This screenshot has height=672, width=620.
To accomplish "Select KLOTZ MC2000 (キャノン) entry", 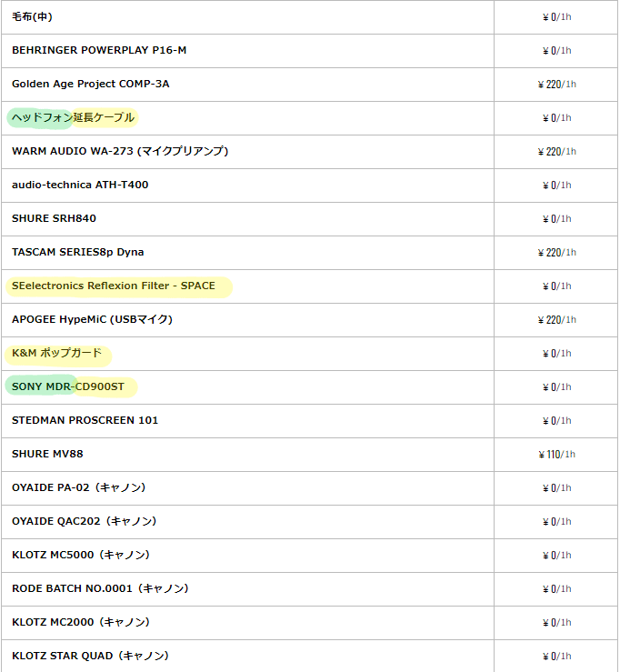I will pyautogui.click(x=81, y=622).
